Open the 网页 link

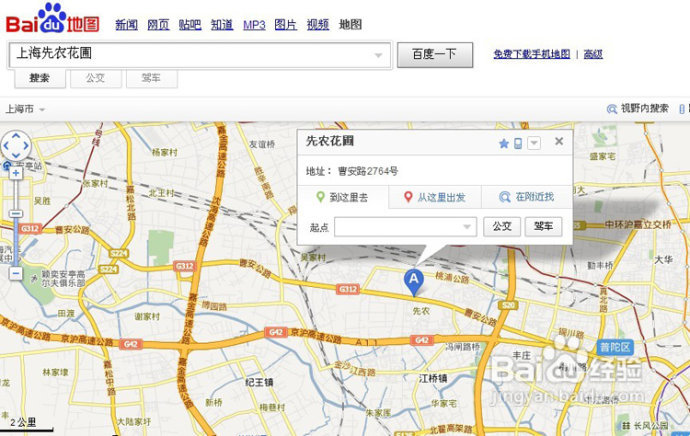pyautogui.click(x=158, y=25)
